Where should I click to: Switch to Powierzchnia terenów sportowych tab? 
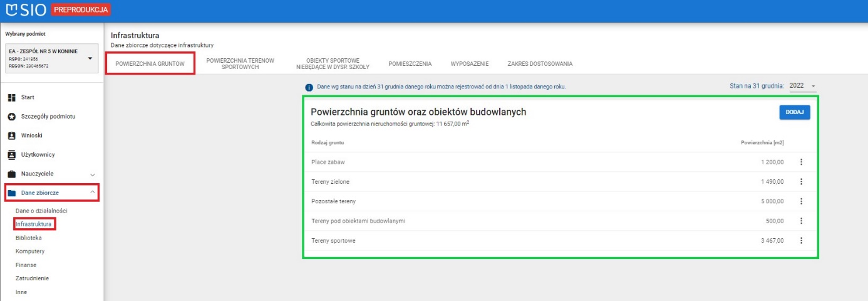click(240, 63)
